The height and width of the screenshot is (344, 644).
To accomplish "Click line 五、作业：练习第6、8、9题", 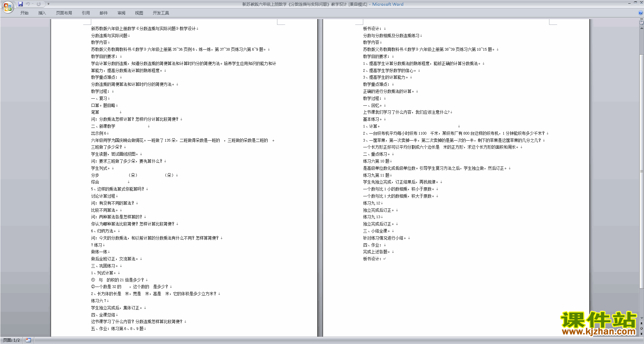I will point(117,329).
